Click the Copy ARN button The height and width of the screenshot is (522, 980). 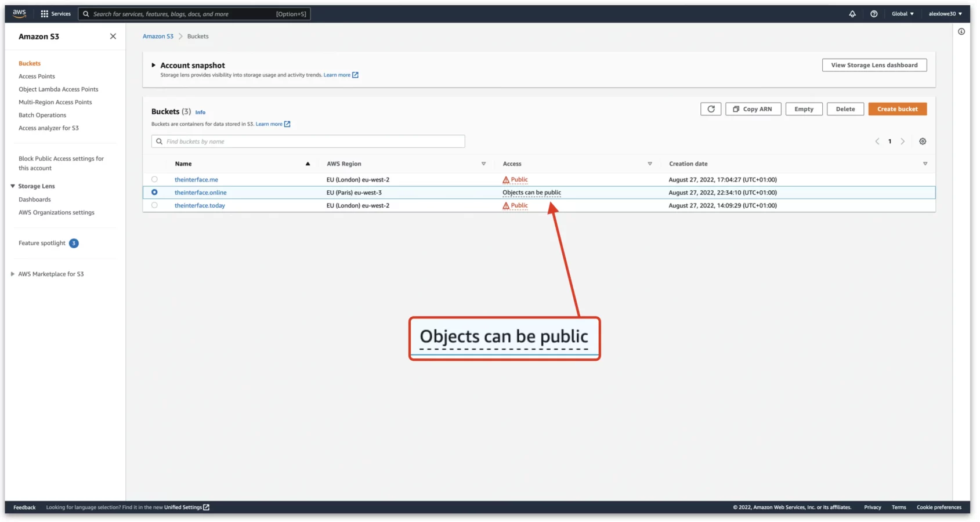(x=753, y=109)
